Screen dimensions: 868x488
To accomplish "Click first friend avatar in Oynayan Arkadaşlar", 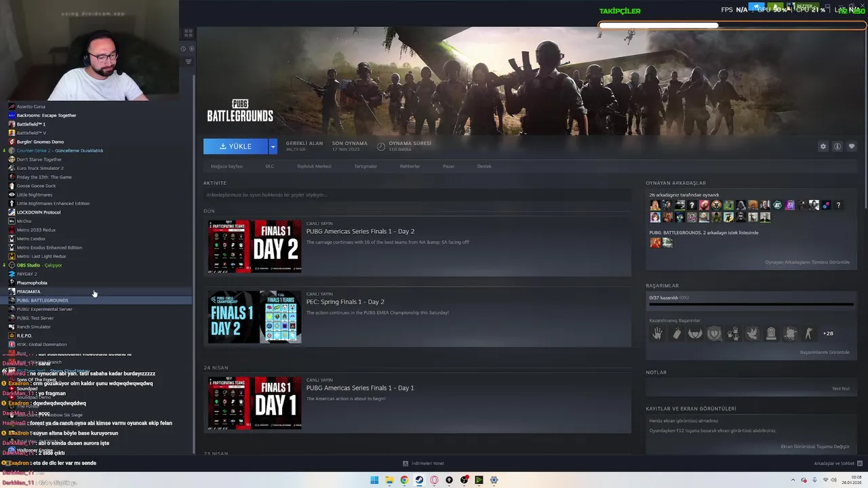I will 654,205.
